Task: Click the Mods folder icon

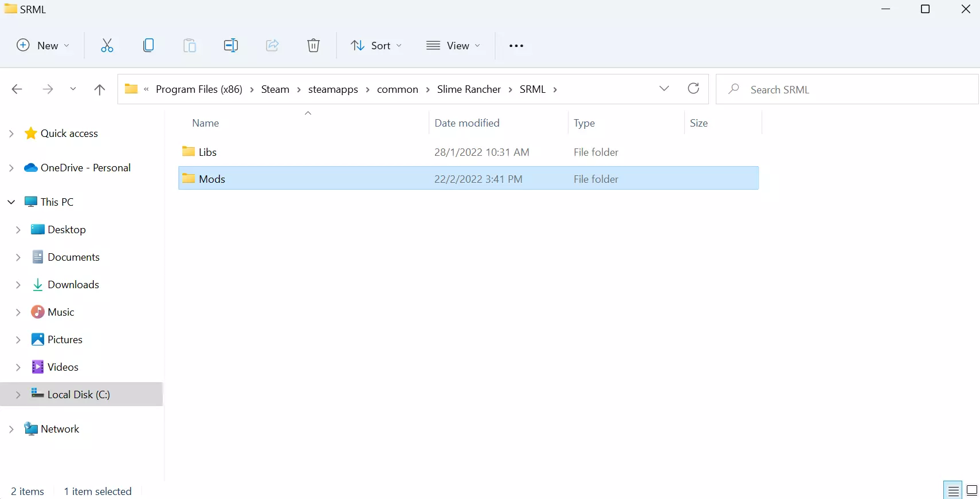Action: [189, 178]
